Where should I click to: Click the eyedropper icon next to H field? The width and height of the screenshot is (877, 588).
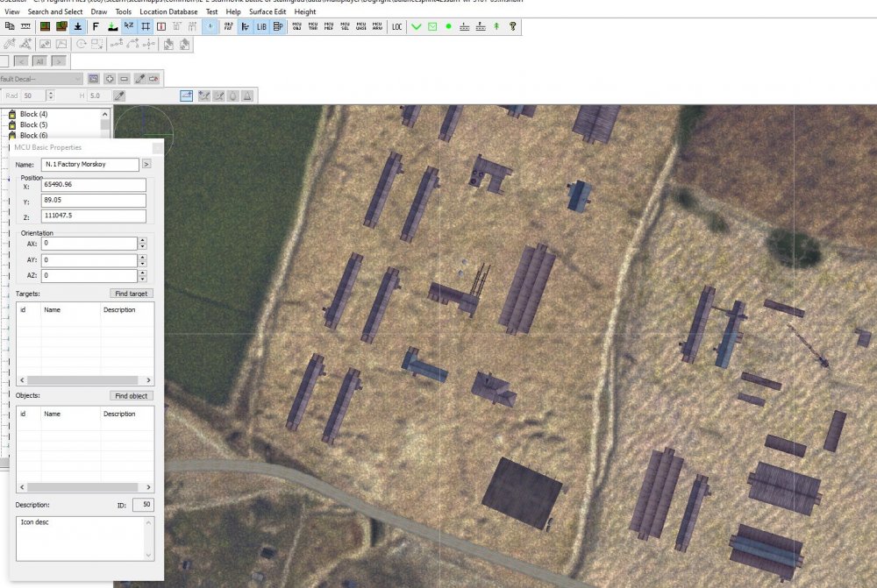point(119,96)
